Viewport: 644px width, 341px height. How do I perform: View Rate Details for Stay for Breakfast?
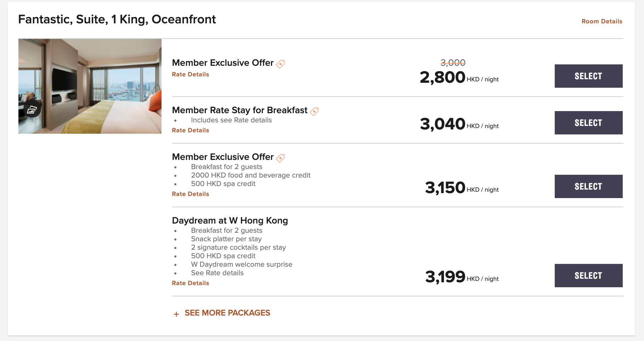(x=191, y=130)
